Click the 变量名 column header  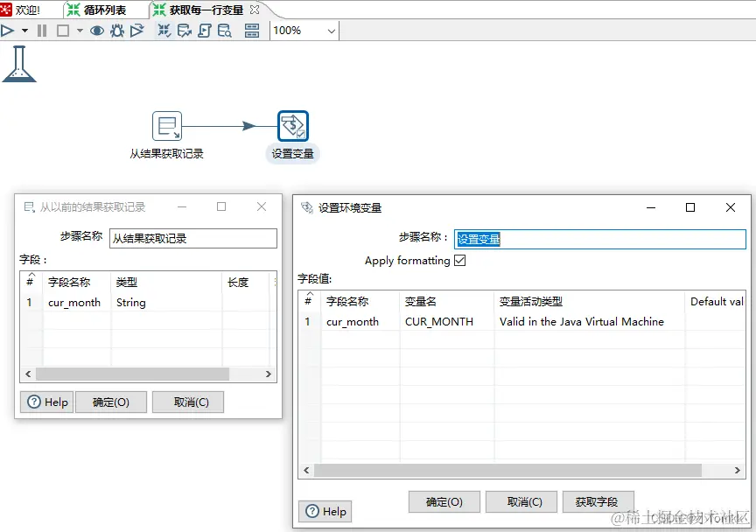click(x=420, y=302)
